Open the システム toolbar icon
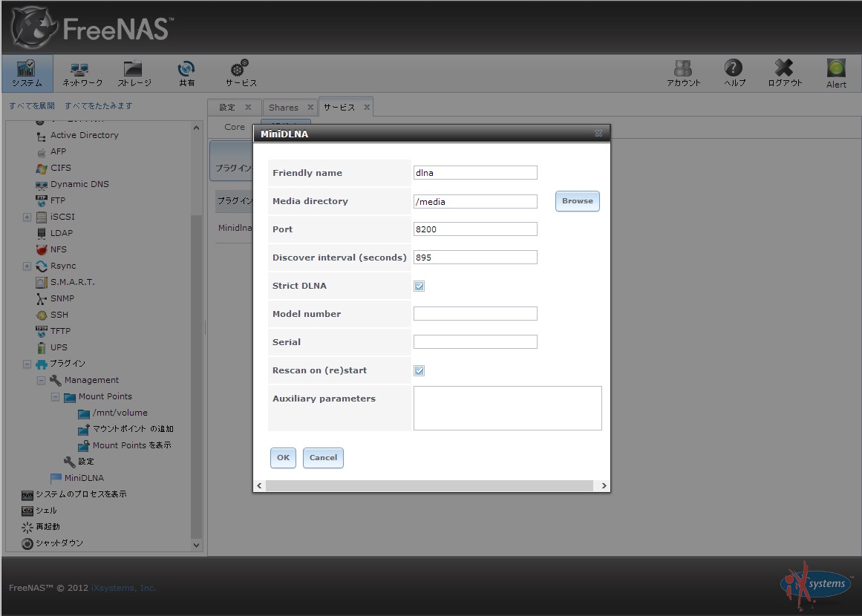This screenshot has width=862, height=616. tap(27, 73)
